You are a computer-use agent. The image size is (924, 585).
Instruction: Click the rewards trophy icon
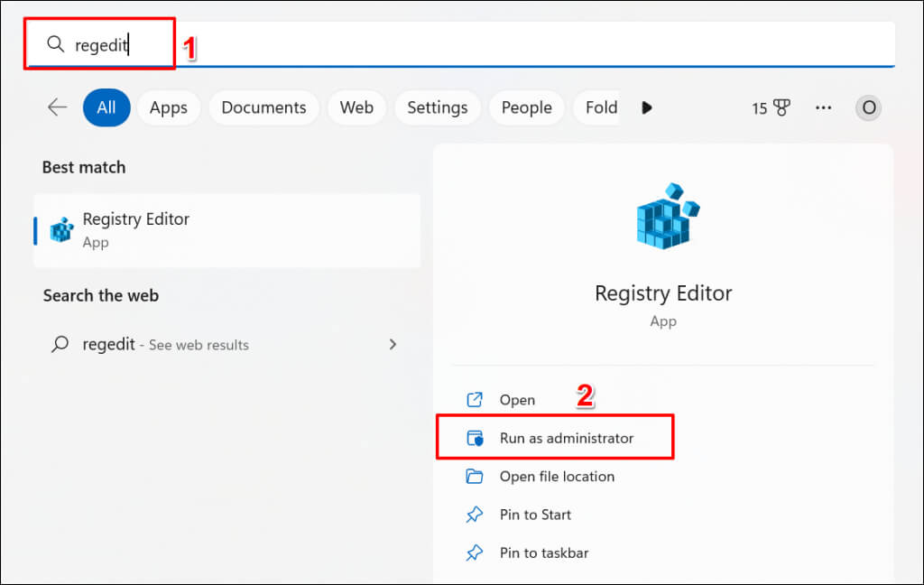[781, 108]
